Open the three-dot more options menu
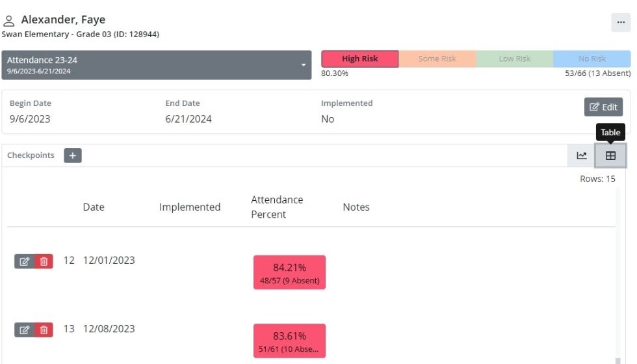The width and height of the screenshot is (637, 364). click(621, 22)
